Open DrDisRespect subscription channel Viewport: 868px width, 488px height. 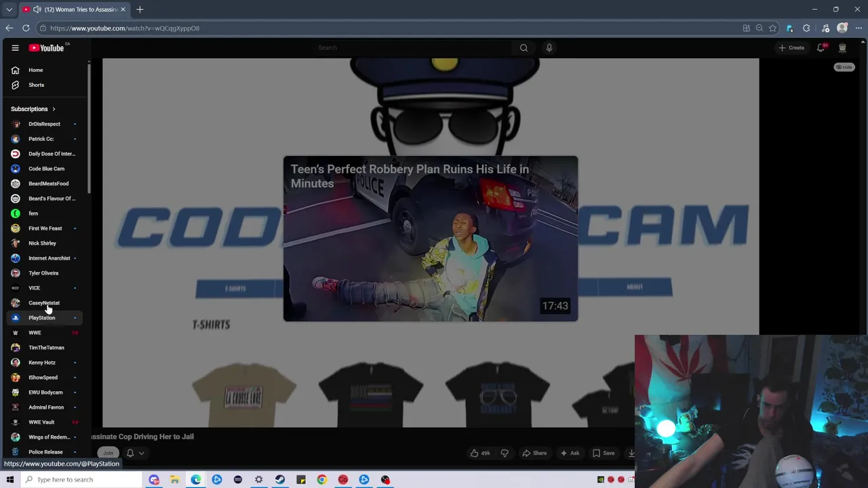point(45,124)
